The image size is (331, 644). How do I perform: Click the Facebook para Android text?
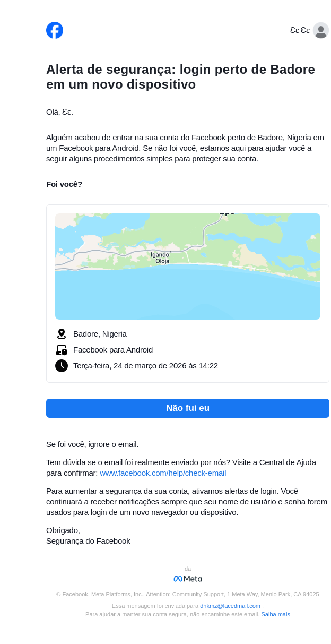(113, 350)
